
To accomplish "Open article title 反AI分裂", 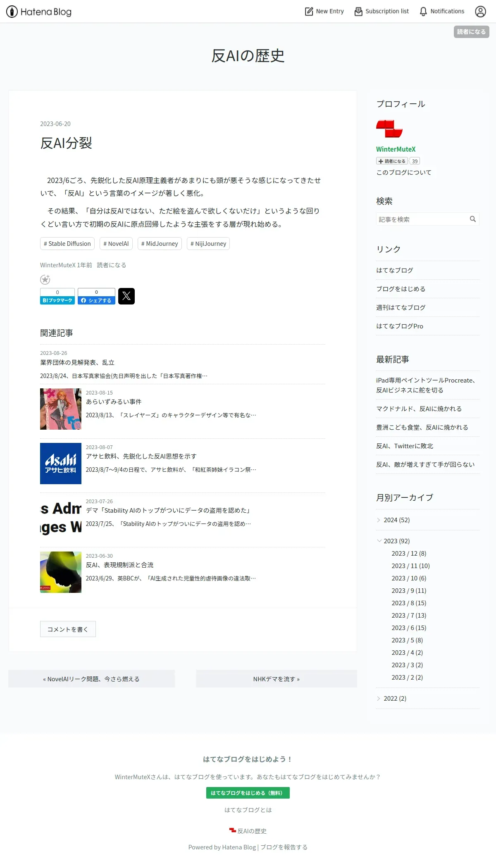I will click(66, 143).
